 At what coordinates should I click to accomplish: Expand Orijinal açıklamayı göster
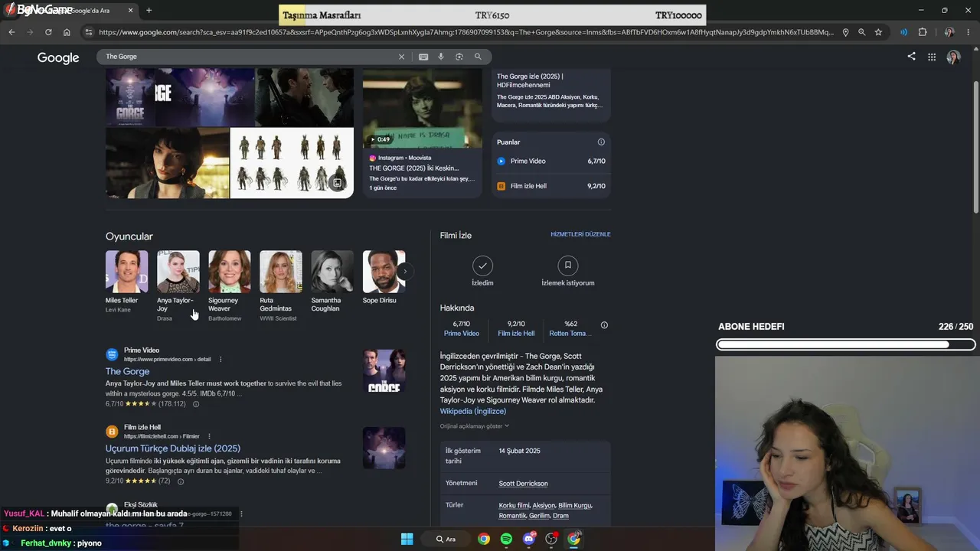474,426
